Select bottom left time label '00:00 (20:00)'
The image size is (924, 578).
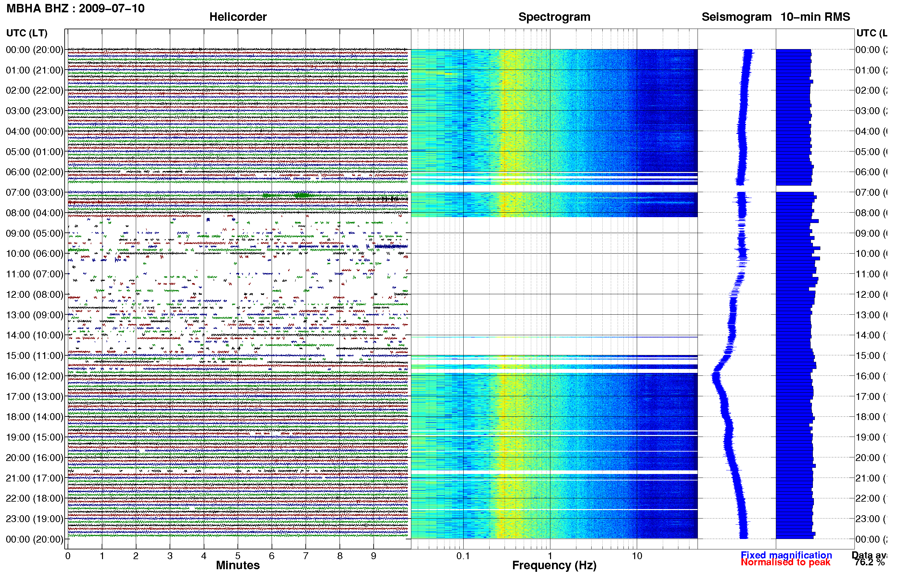tap(34, 539)
